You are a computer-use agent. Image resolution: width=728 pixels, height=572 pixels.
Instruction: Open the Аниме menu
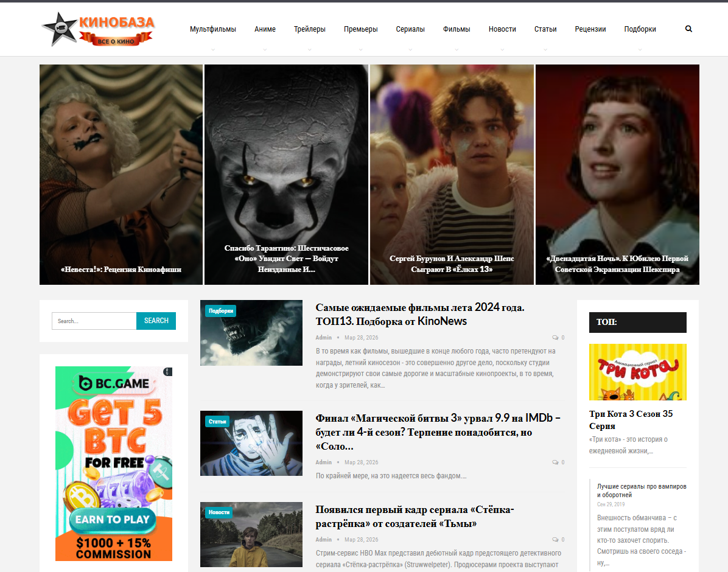[x=265, y=29]
